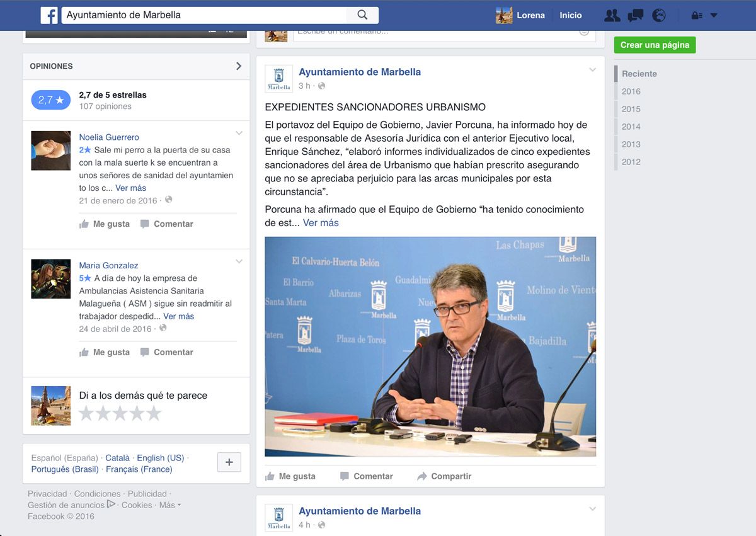
Task: Open options chevron on Maria Gonzalez's review
Action: 239,262
